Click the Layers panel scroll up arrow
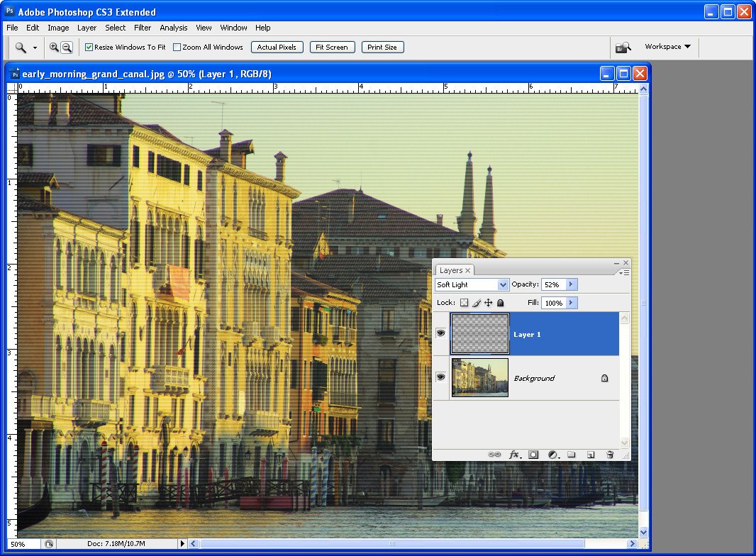This screenshot has height=556, width=756. [624, 318]
